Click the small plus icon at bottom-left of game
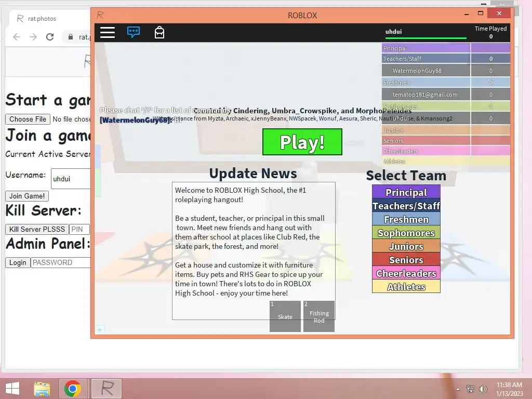This screenshot has width=532, height=399. [100, 329]
